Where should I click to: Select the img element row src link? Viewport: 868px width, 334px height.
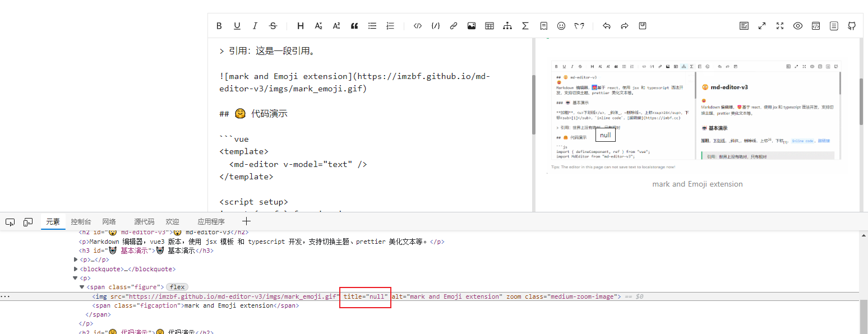(x=232, y=296)
